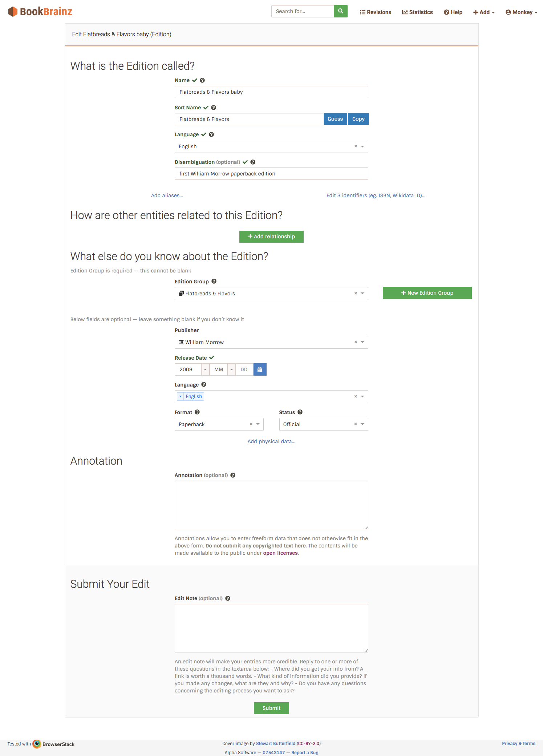
Task: Click the help icon beside Sort Name
Action: coord(214,108)
